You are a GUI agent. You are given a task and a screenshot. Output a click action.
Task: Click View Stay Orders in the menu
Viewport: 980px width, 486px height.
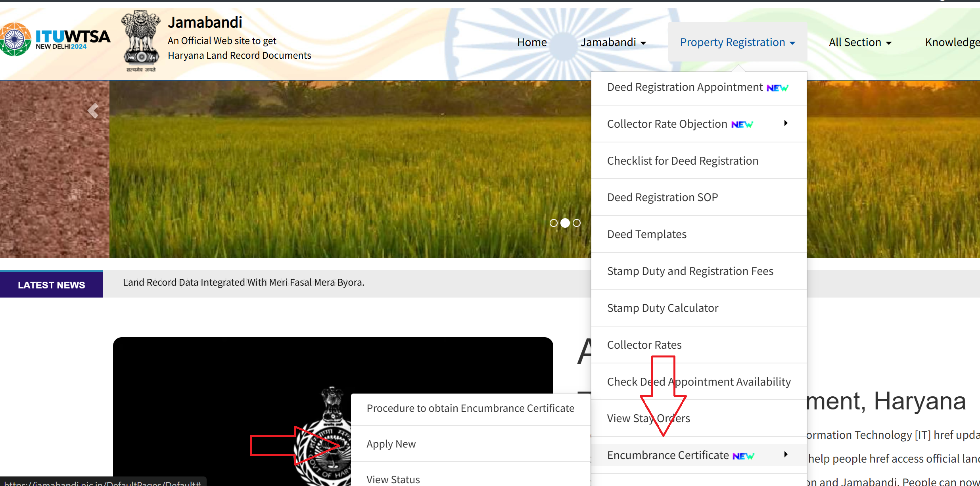click(x=648, y=418)
